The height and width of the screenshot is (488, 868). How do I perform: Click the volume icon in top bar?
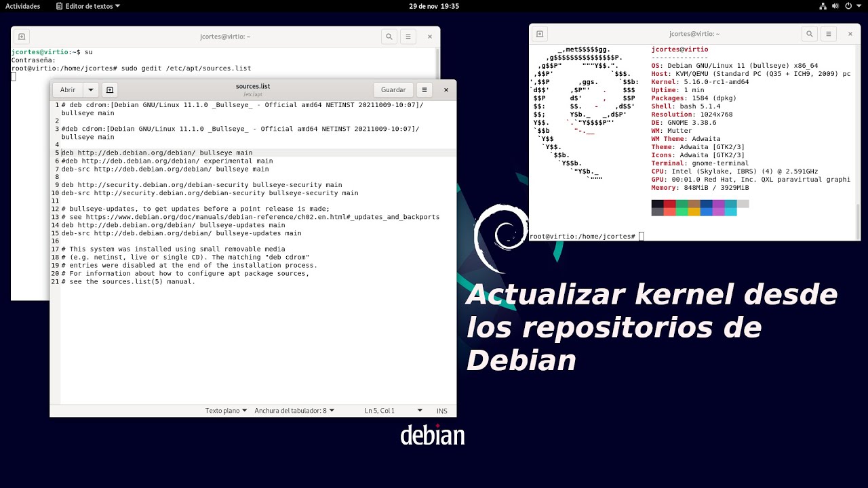coord(835,6)
